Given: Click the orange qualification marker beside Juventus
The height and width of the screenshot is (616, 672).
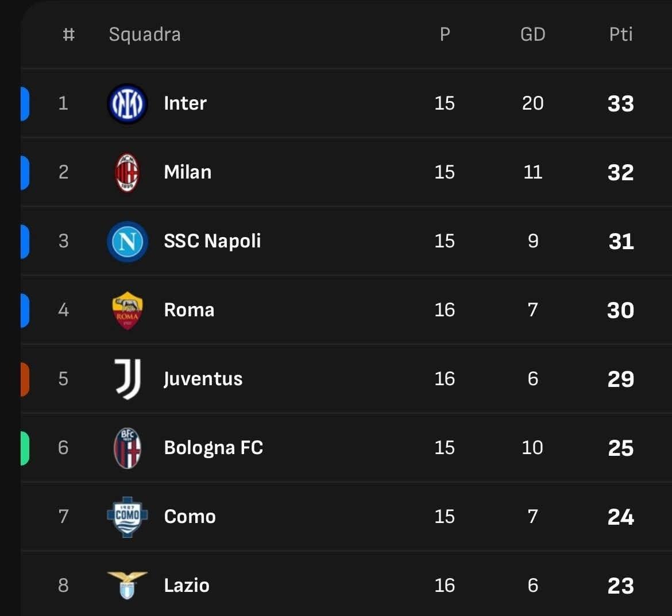Looking at the screenshot, I should 25,379.
